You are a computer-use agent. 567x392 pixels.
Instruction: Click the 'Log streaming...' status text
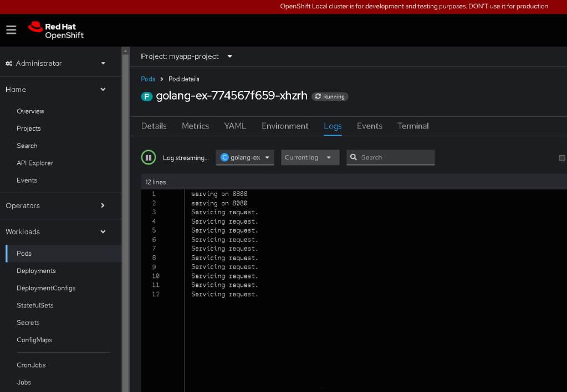click(x=186, y=158)
